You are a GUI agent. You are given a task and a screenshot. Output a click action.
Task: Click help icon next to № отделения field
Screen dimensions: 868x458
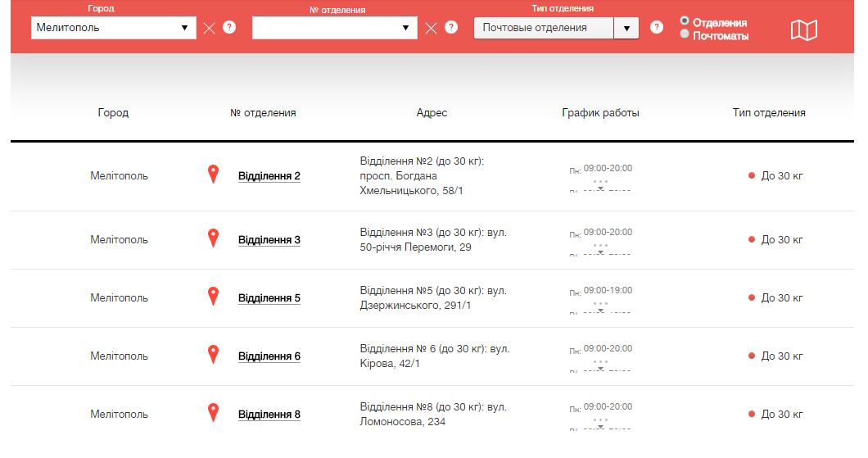click(451, 27)
